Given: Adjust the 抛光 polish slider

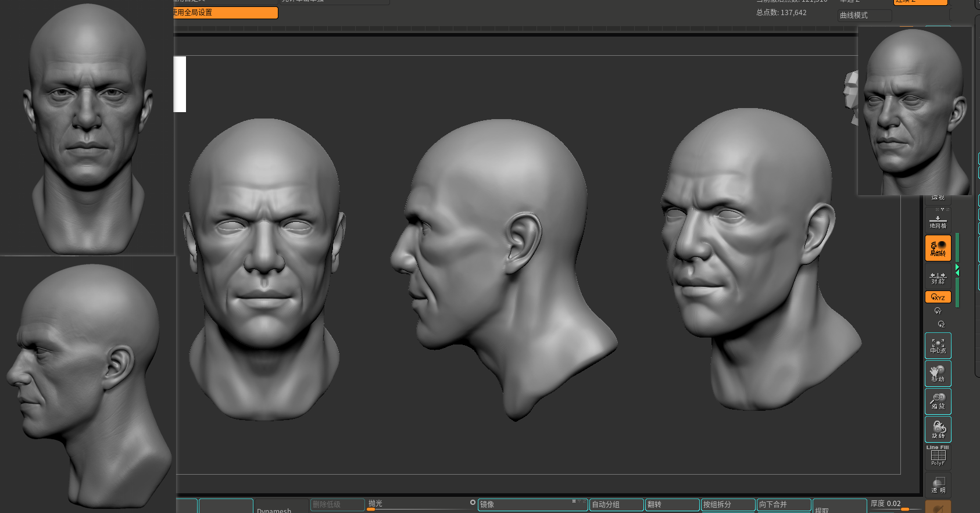Looking at the screenshot, I should pos(420,505).
